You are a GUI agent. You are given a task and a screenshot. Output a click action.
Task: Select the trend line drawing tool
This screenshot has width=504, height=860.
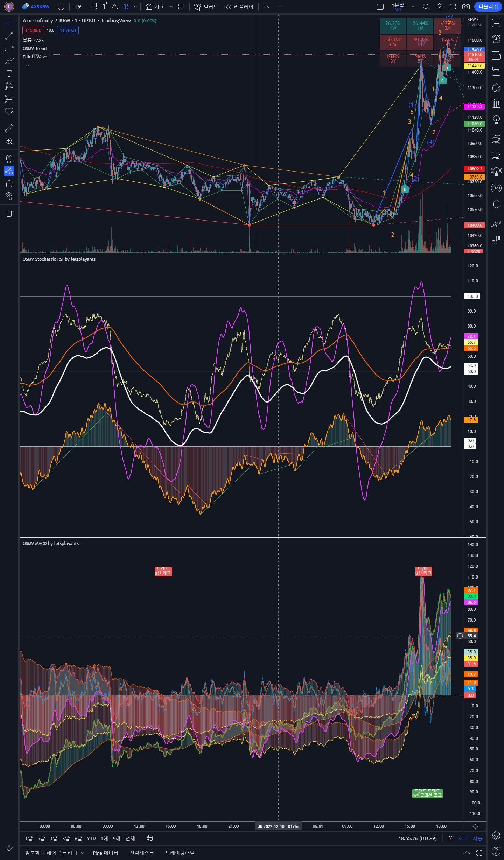pos(9,36)
